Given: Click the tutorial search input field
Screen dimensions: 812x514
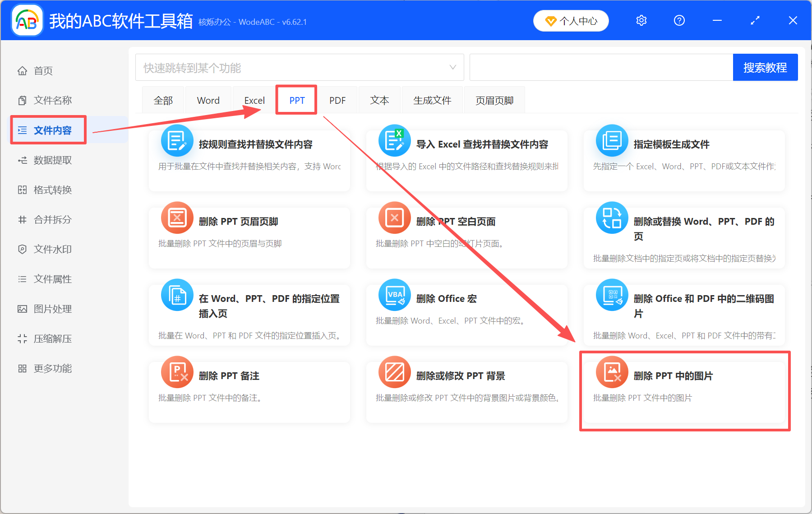Looking at the screenshot, I should tap(600, 67).
